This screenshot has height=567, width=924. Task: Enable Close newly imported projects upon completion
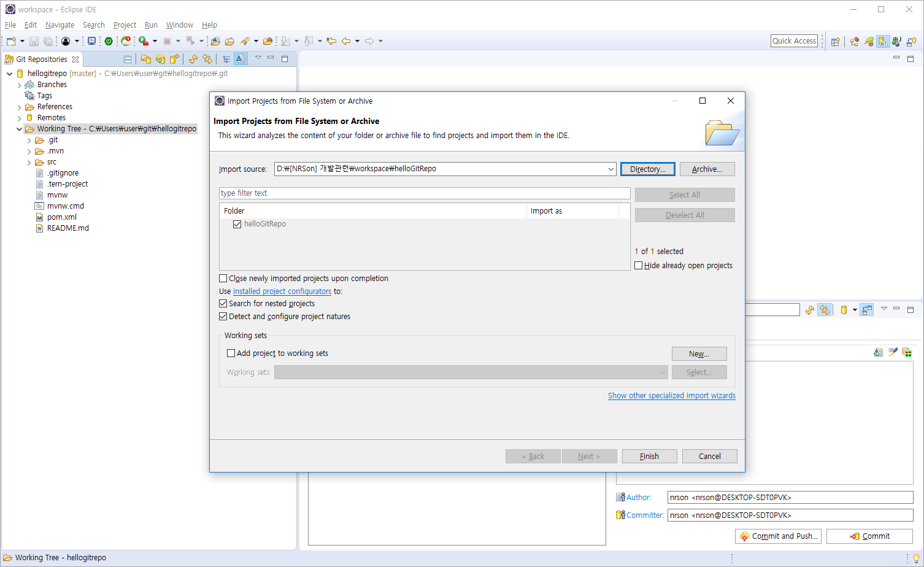[x=223, y=279]
